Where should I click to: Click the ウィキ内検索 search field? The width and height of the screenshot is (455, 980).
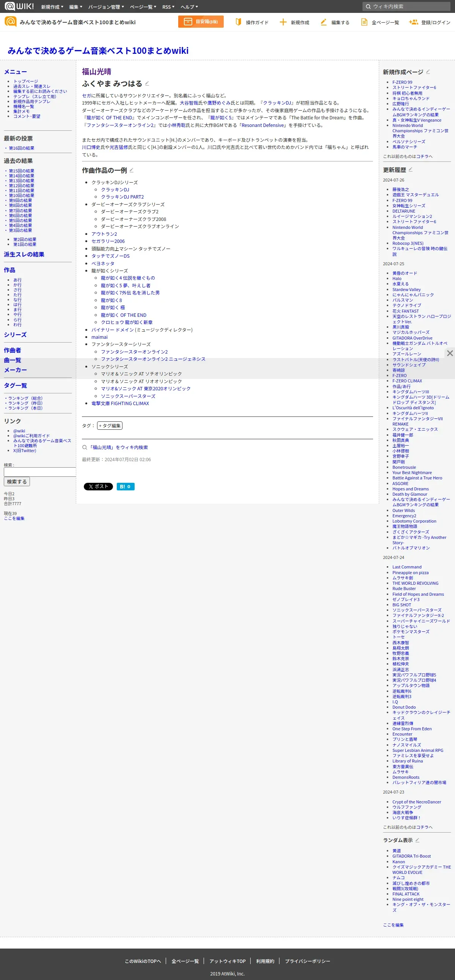[406, 6]
